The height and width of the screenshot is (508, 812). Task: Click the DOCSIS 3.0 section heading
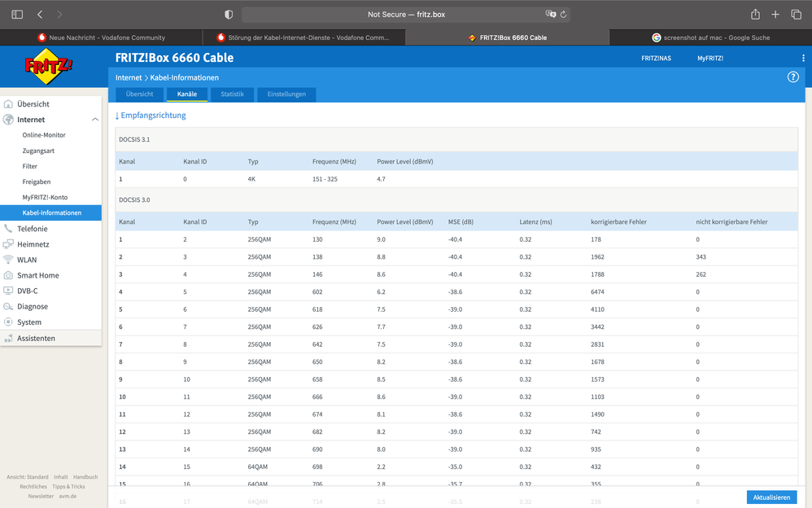pyautogui.click(x=134, y=199)
